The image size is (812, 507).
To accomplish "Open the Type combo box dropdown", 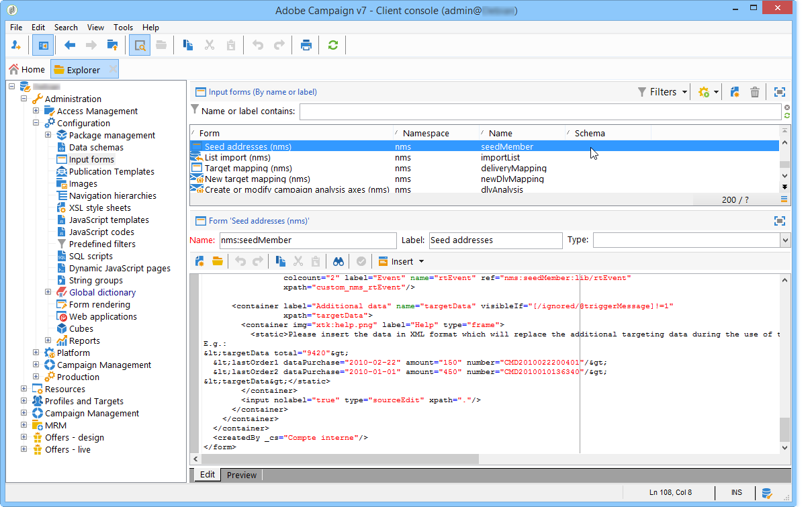I will pyautogui.click(x=785, y=240).
